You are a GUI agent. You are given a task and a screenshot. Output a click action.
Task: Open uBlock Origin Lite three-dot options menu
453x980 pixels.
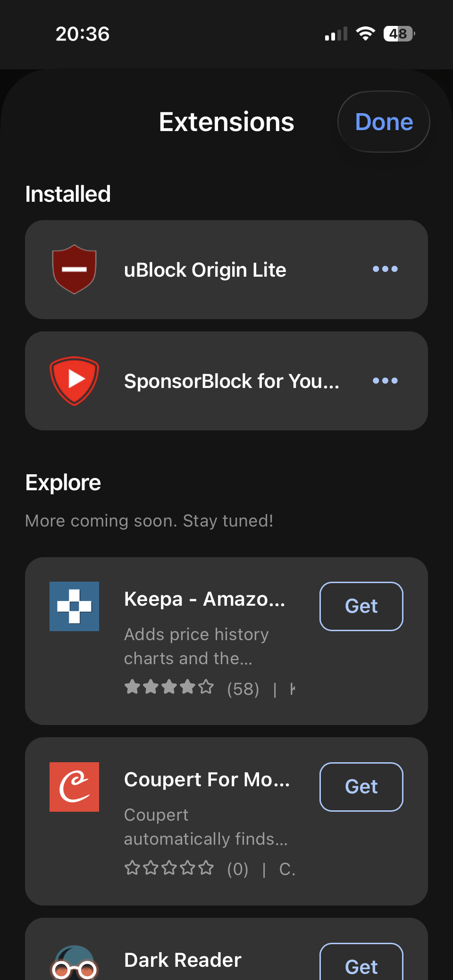click(x=385, y=269)
